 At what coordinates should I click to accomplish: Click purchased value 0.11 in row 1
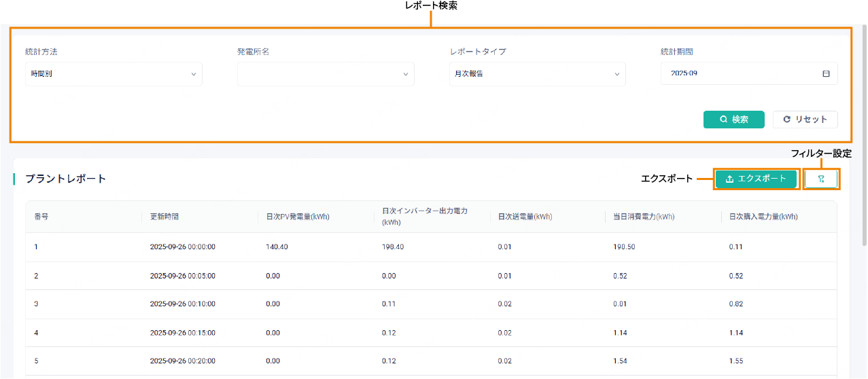735,247
